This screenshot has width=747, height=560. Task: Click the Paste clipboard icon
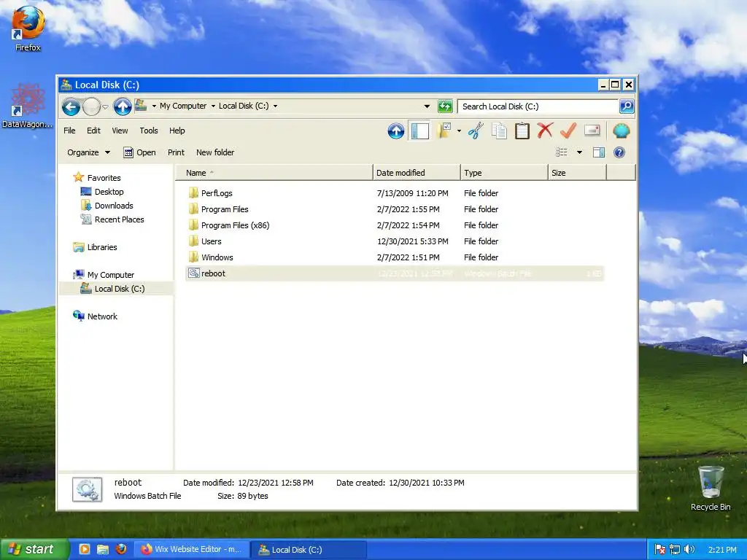click(x=522, y=131)
